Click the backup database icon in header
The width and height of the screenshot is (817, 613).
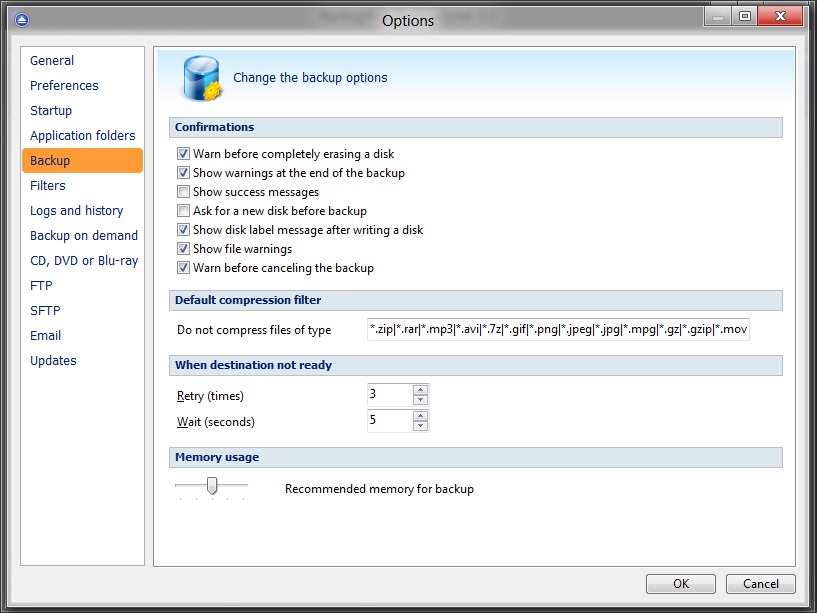point(201,79)
